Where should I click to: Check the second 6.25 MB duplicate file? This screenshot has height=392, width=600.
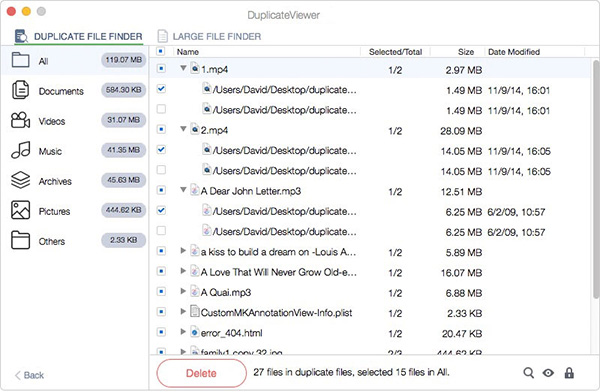pyautogui.click(x=161, y=231)
